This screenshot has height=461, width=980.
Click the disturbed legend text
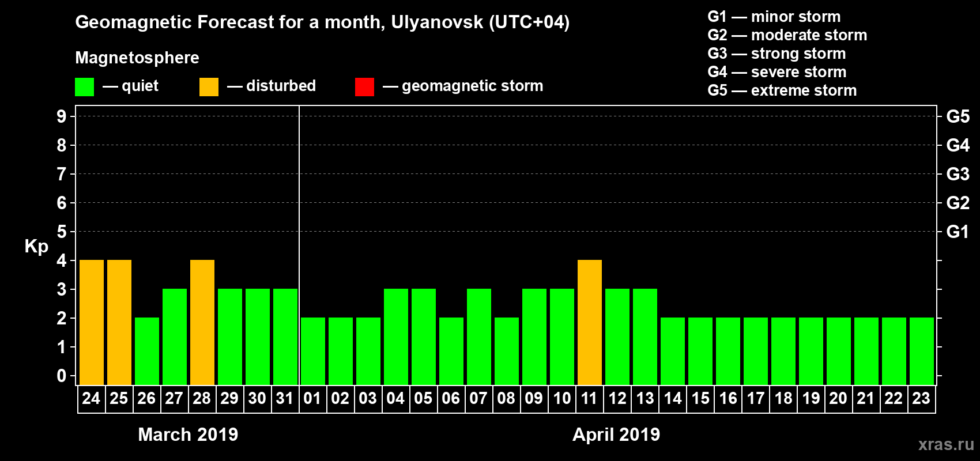pyautogui.click(x=281, y=86)
